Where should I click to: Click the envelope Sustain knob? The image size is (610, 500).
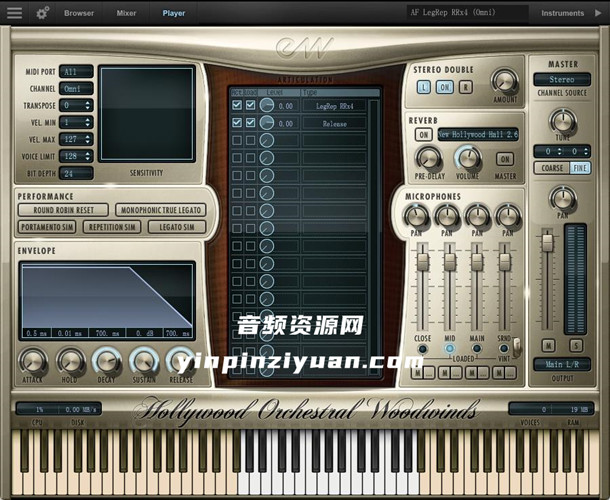144,361
